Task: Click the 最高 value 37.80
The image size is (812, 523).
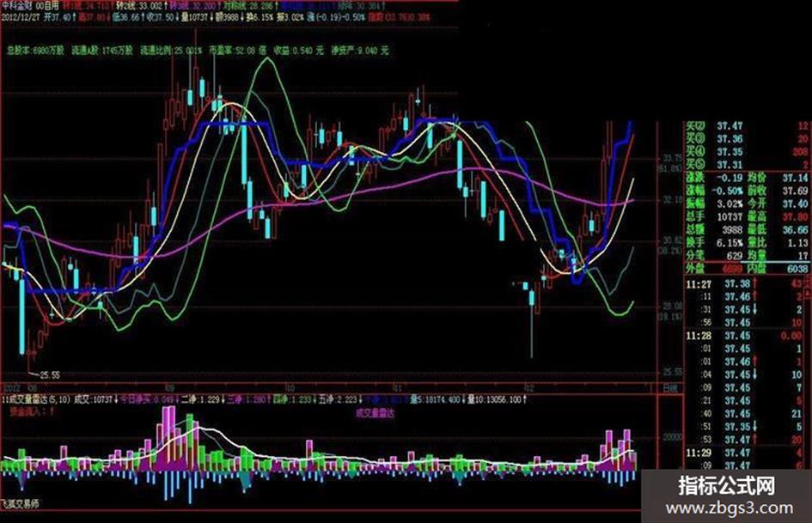Action: [x=795, y=216]
